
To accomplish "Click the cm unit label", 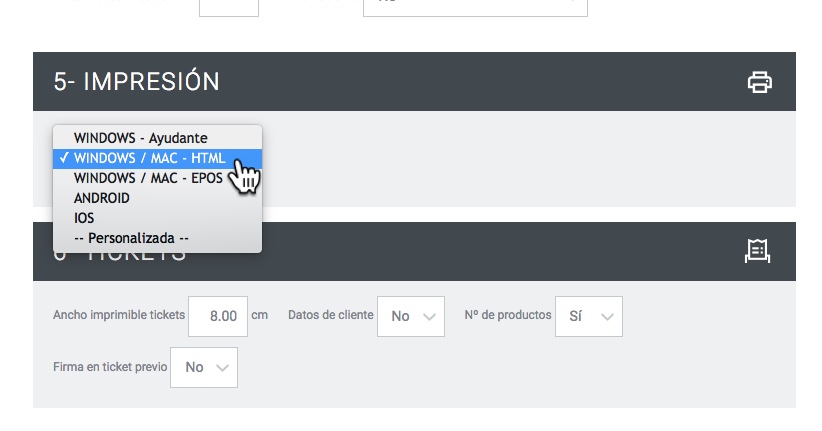I will (x=259, y=316).
